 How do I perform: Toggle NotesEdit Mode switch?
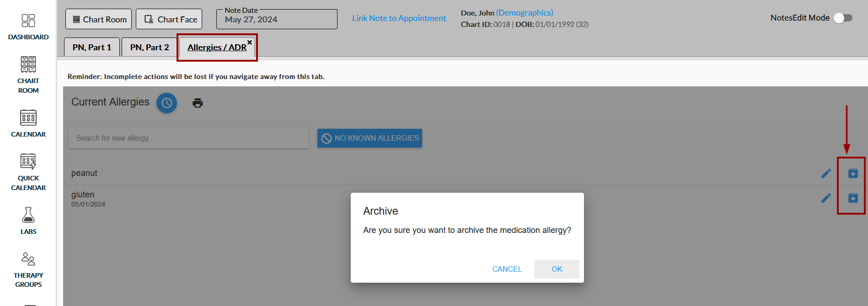843,18
